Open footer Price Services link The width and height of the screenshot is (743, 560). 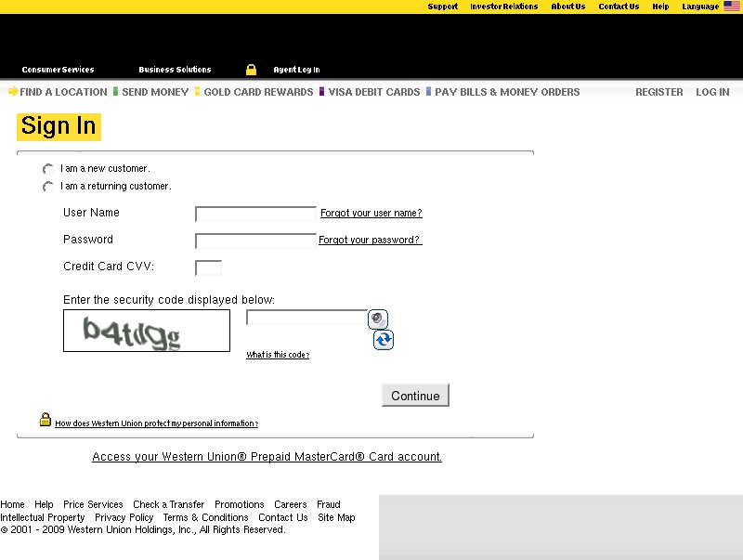click(x=93, y=504)
